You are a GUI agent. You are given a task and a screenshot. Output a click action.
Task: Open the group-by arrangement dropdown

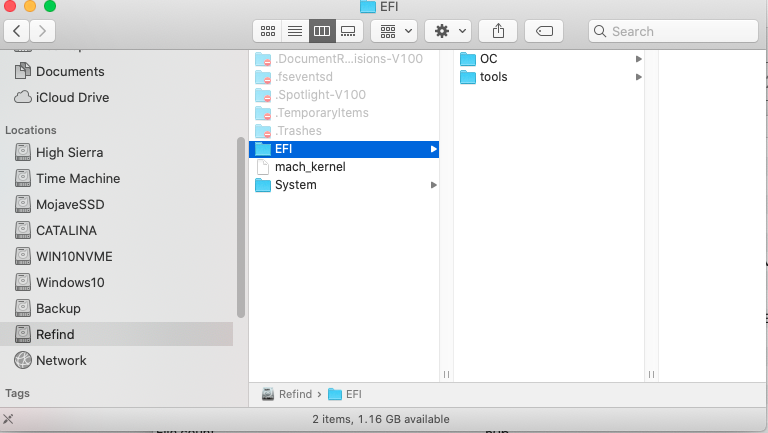[x=394, y=31]
